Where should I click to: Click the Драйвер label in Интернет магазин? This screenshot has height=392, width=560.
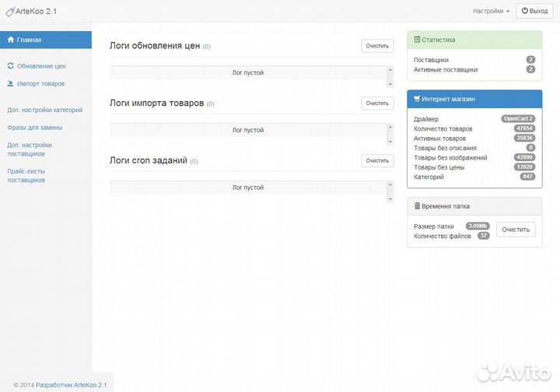[426, 119]
